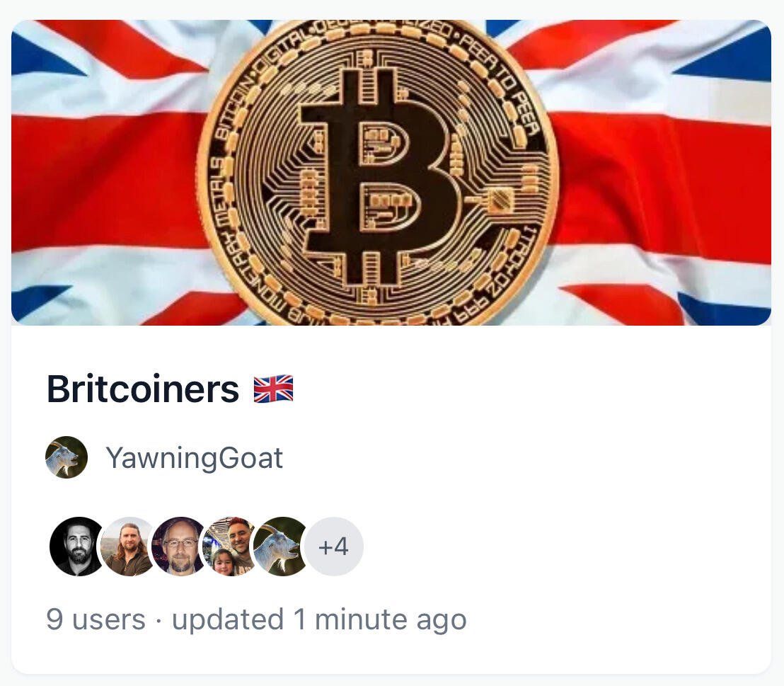Open the Britcoiners list title
The width and height of the screenshot is (784, 686).
pyautogui.click(x=143, y=389)
